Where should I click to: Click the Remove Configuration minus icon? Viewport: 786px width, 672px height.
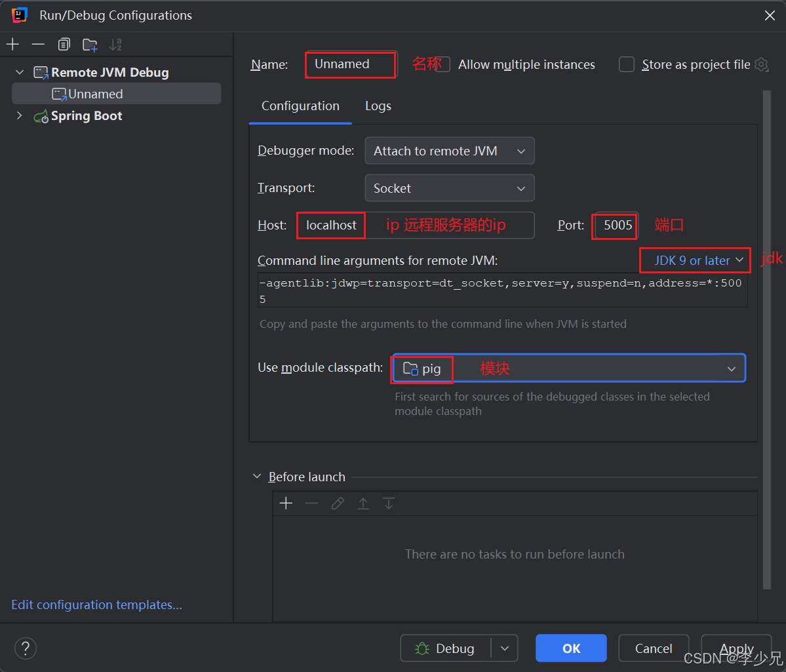pyautogui.click(x=38, y=45)
